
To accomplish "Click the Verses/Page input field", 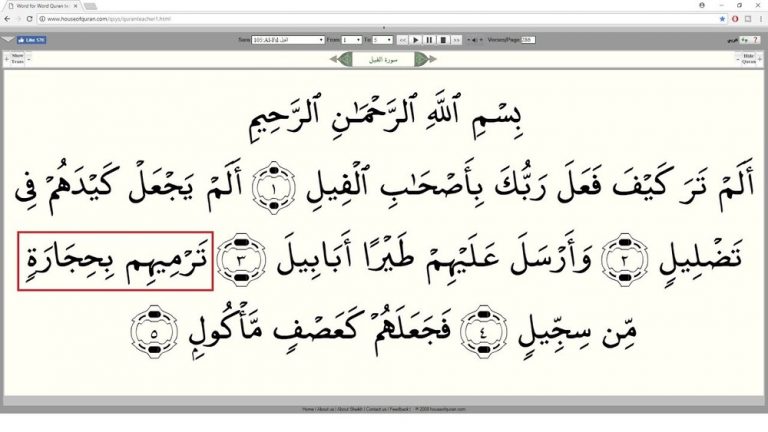I will (527, 40).
